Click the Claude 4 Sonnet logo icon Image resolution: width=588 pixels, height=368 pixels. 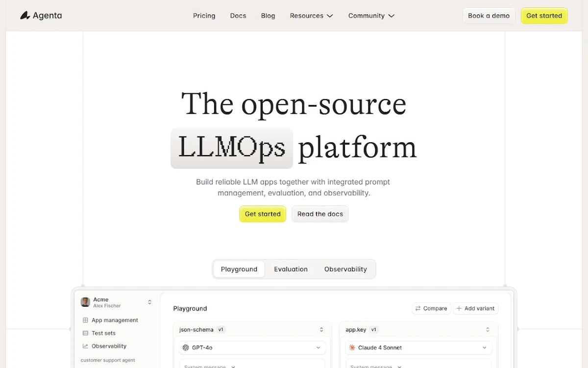point(352,348)
